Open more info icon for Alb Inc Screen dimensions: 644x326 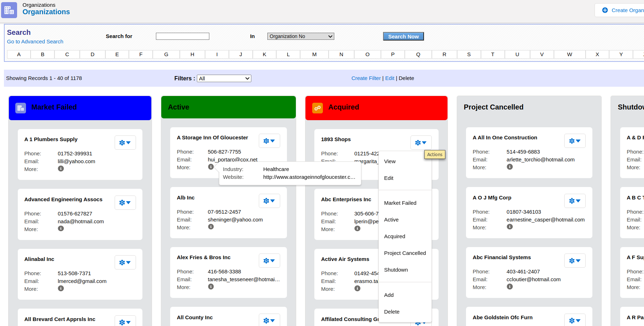pos(211,227)
